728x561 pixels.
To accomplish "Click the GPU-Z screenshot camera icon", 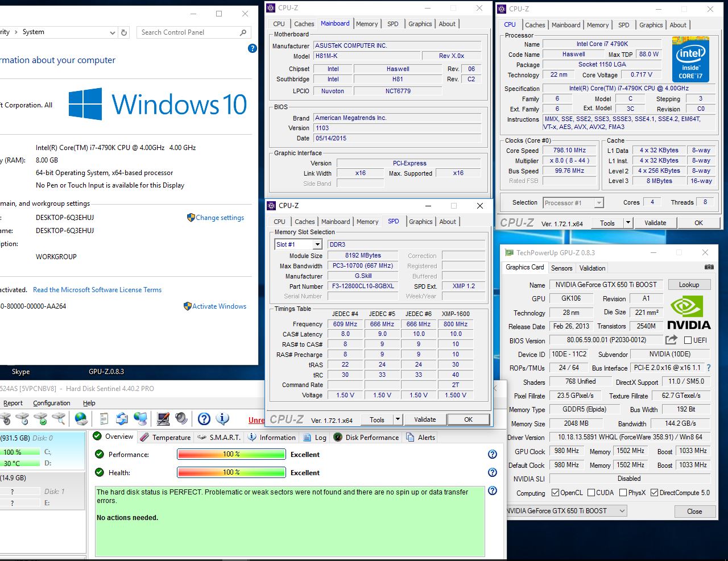I will [709, 267].
